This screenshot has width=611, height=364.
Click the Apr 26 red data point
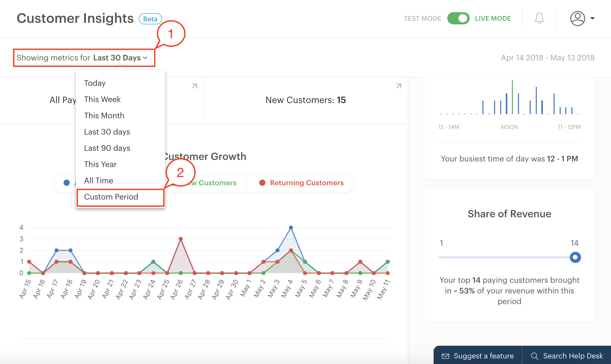point(181,239)
